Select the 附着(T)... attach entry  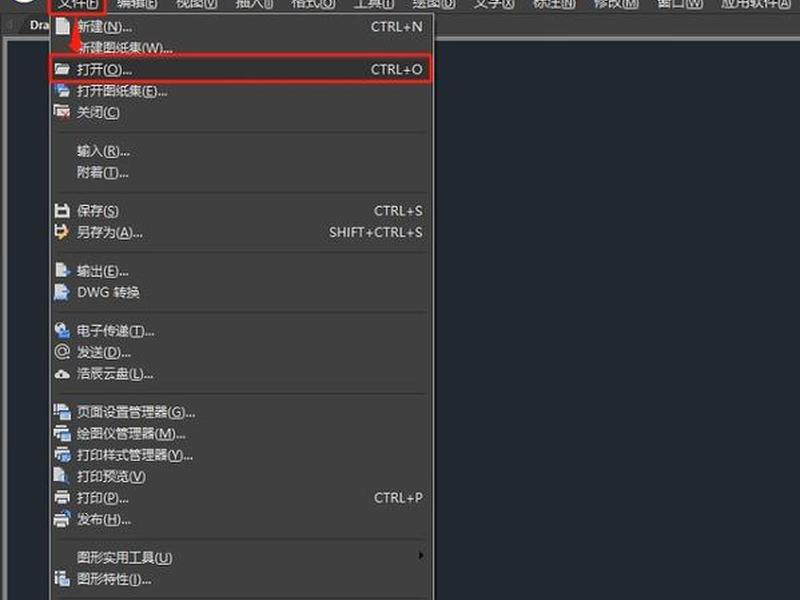tap(103, 172)
